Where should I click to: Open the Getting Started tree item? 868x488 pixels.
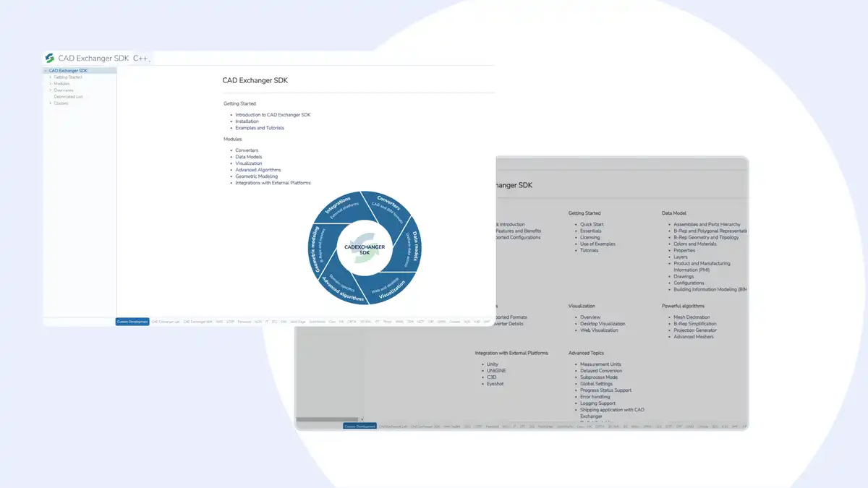tap(68, 77)
